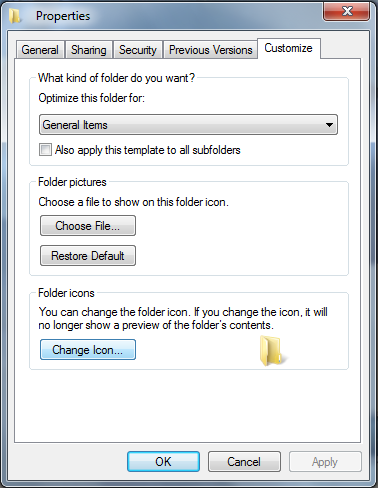Dismiss the dialog with Cancel
Image resolution: width=378 pixels, height=488 pixels.
(x=244, y=462)
